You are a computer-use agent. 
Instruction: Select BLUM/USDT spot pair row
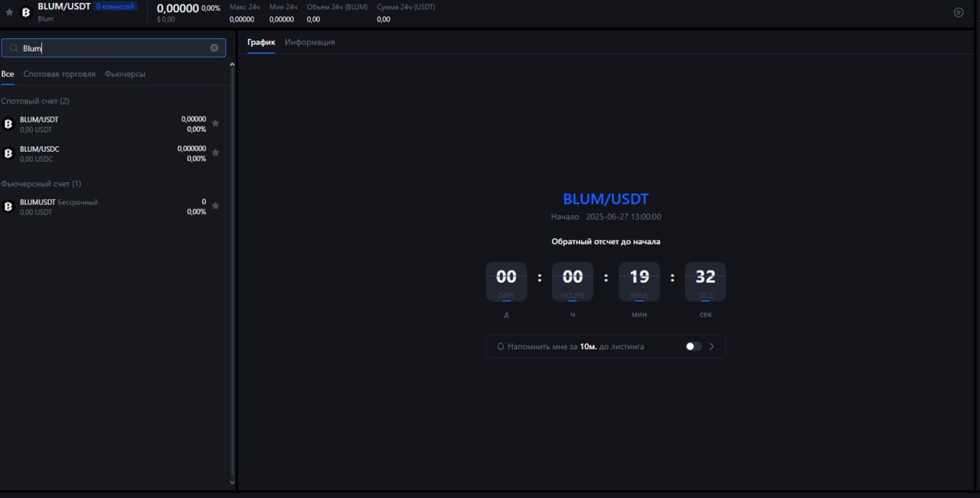point(112,124)
